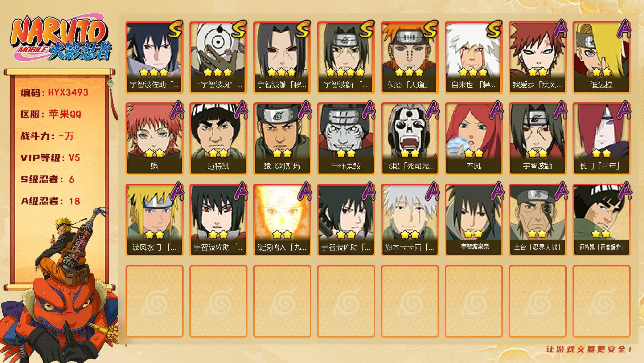
Task: Open the 土台「忍界大战」 card
Action: pyautogui.click(x=537, y=220)
